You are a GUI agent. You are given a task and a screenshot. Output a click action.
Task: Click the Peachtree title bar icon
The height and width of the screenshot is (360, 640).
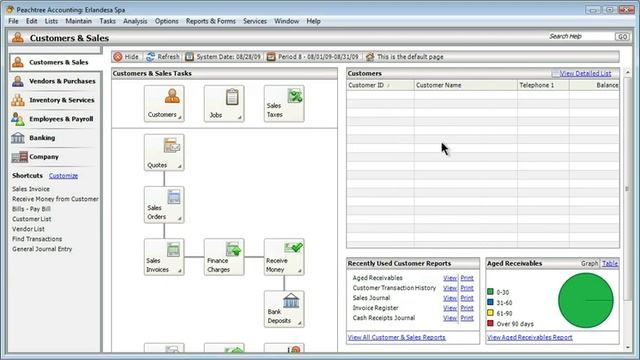pos(10,9)
